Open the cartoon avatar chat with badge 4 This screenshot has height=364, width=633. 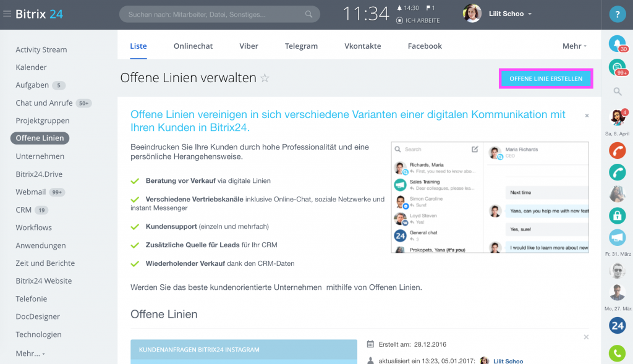(618, 117)
